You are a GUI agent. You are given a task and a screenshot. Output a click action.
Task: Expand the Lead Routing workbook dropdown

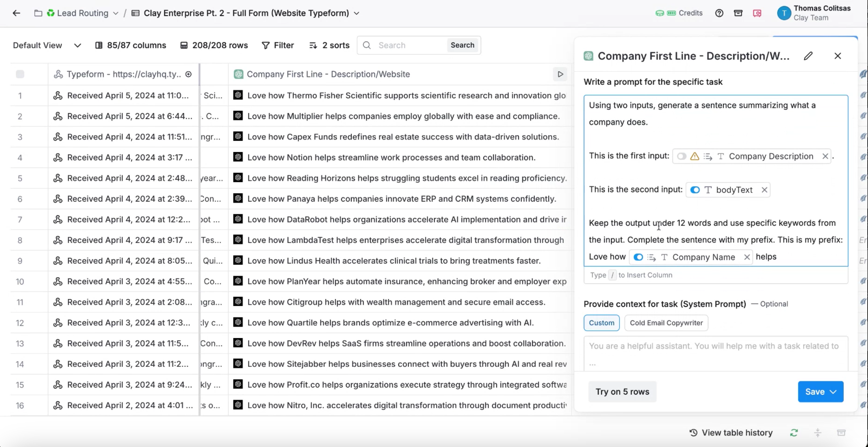click(x=116, y=13)
